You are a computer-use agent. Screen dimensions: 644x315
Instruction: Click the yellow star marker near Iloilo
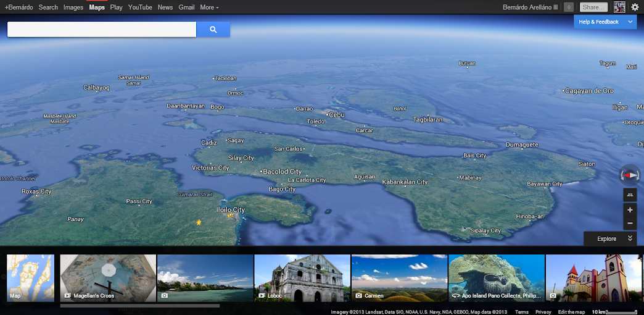pos(199,222)
